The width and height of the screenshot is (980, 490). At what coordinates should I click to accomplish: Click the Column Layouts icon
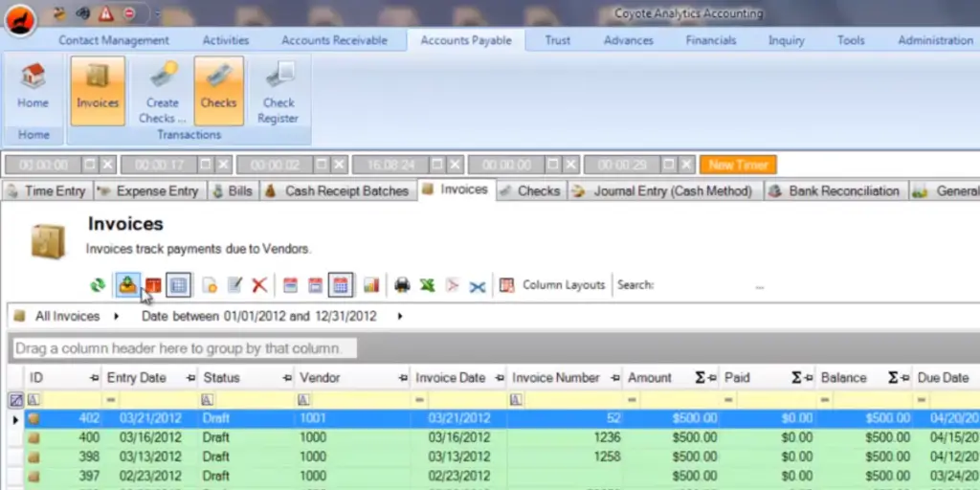coord(506,285)
